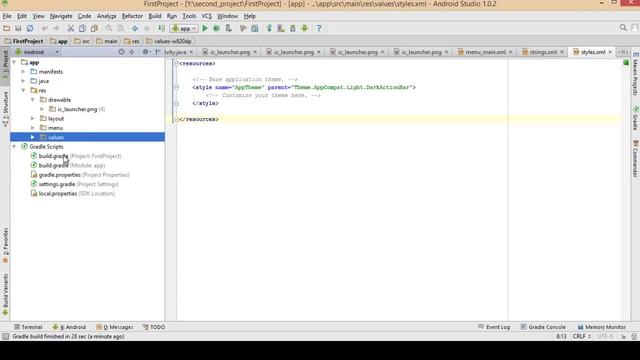Open the CRLF line separator dropdown

tap(582, 336)
